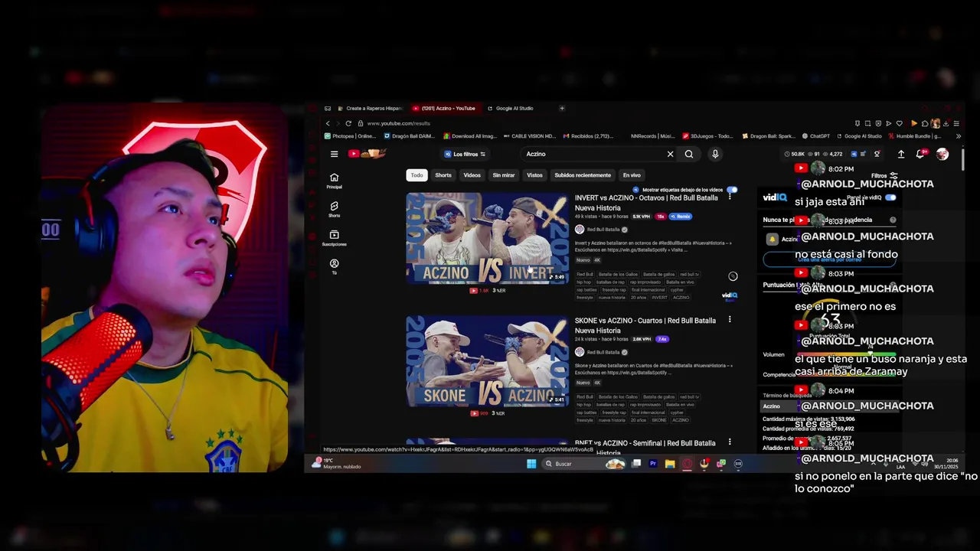
Task: Select the Shorts filter chip
Action: 443,175
